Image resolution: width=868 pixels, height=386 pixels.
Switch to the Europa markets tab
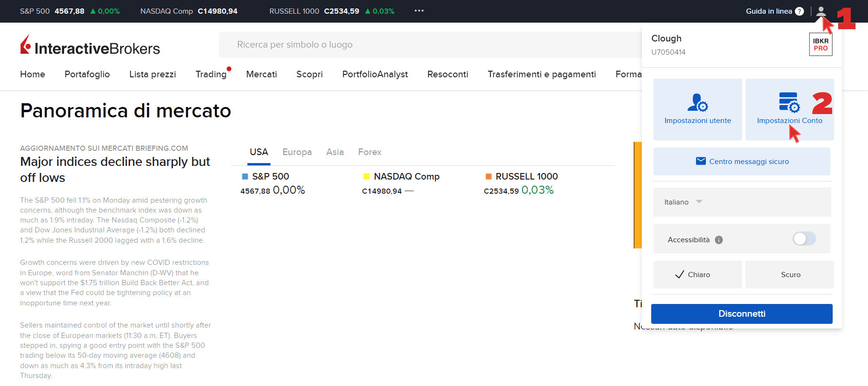297,152
